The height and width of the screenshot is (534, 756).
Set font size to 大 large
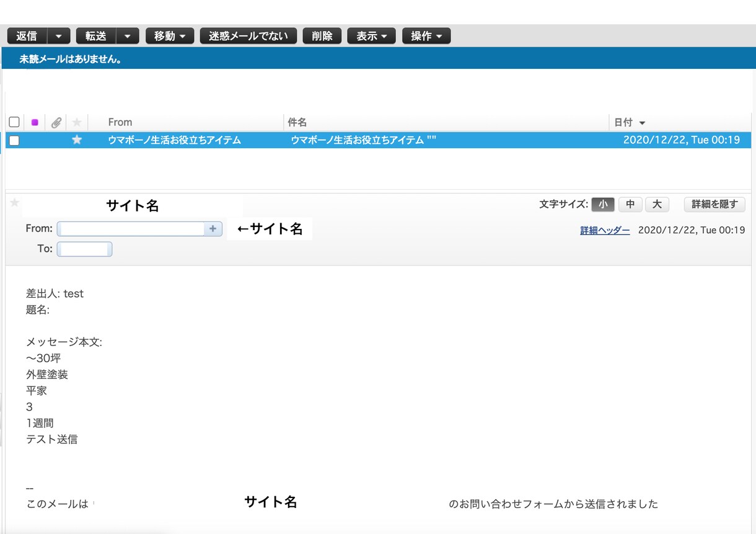[657, 204]
